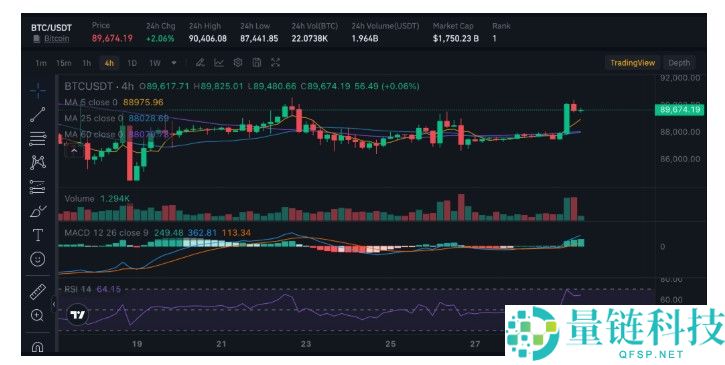Click the price value 89,674.19 in header
The height and width of the screenshot is (365, 725).
click(x=112, y=38)
